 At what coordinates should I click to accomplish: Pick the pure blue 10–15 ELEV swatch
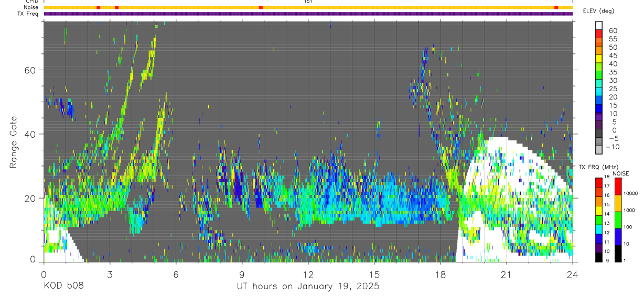[x=599, y=109]
